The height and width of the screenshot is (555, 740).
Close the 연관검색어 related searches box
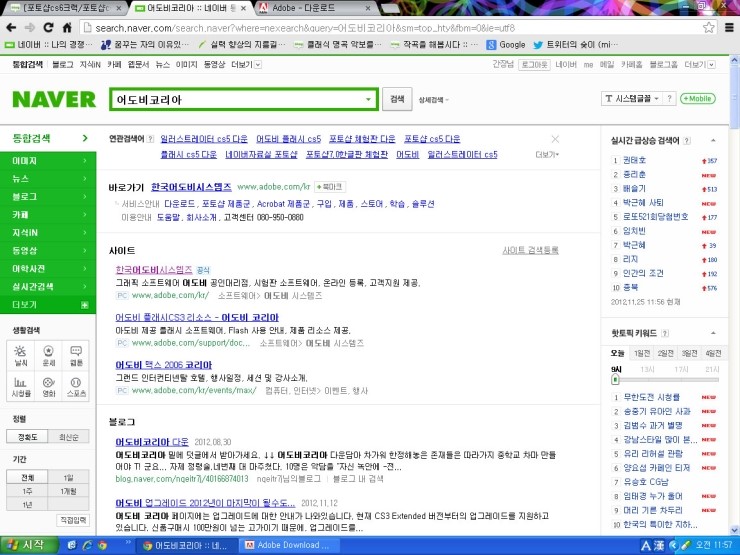pos(555,139)
